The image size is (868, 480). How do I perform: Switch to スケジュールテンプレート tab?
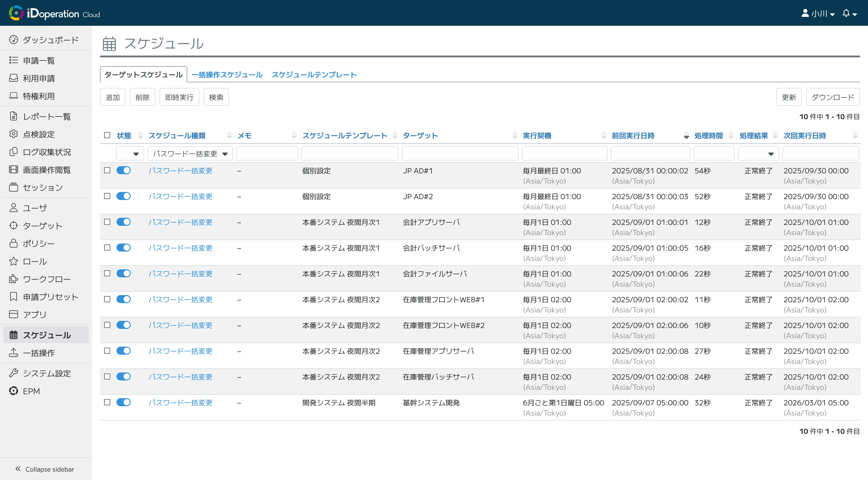tap(314, 75)
